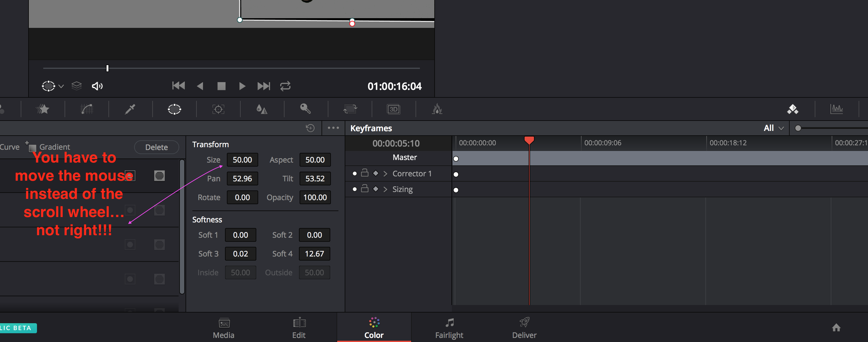This screenshot has width=868, height=342.
Task: Select the red keyframe playhead marker
Action: [529, 140]
